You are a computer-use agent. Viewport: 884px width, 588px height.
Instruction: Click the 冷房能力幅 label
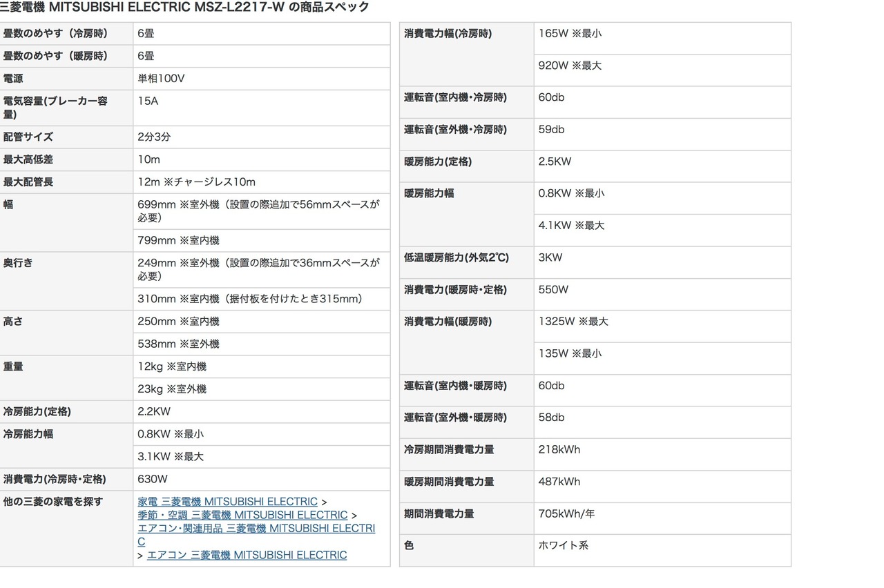click(28, 434)
